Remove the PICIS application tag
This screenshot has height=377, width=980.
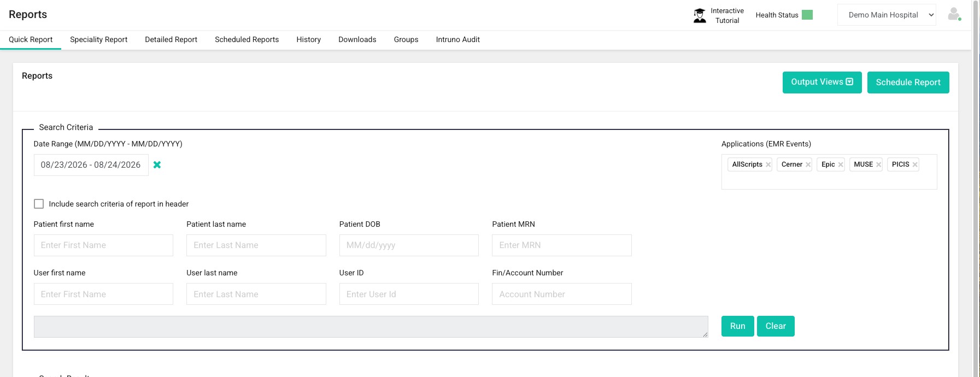pyautogui.click(x=915, y=164)
